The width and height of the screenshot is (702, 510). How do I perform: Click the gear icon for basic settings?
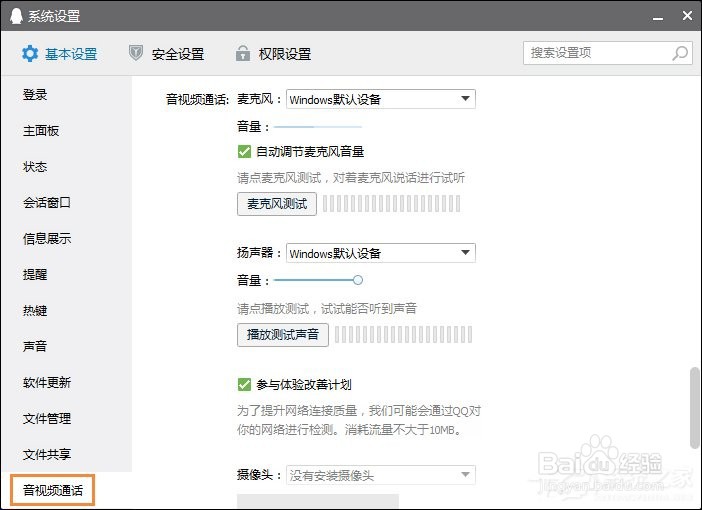pos(30,54)
